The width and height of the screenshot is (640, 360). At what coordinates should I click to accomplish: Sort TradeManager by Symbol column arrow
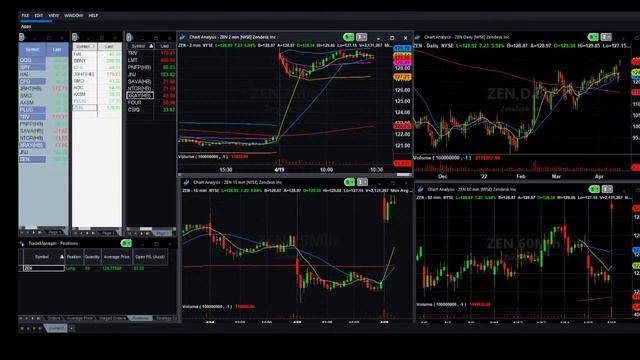pyautogui.click(x=62, y=257)
